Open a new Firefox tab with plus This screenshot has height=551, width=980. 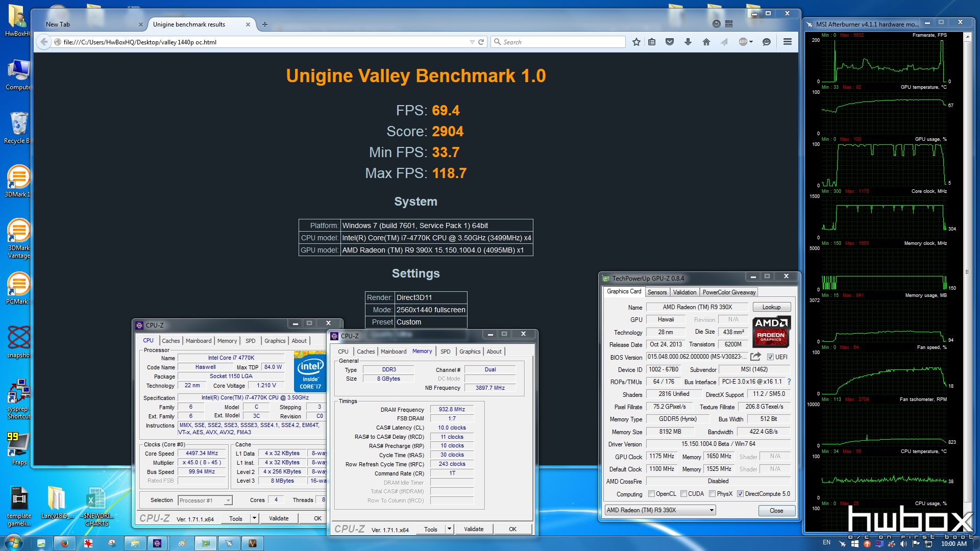coord(264,24)
